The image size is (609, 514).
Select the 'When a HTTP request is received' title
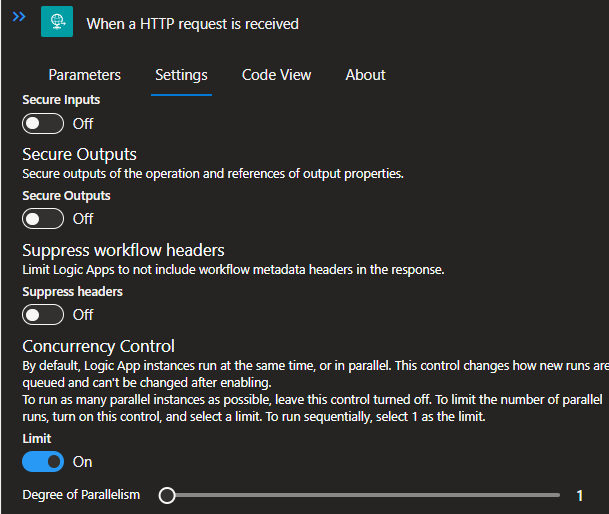pos(192,24)
